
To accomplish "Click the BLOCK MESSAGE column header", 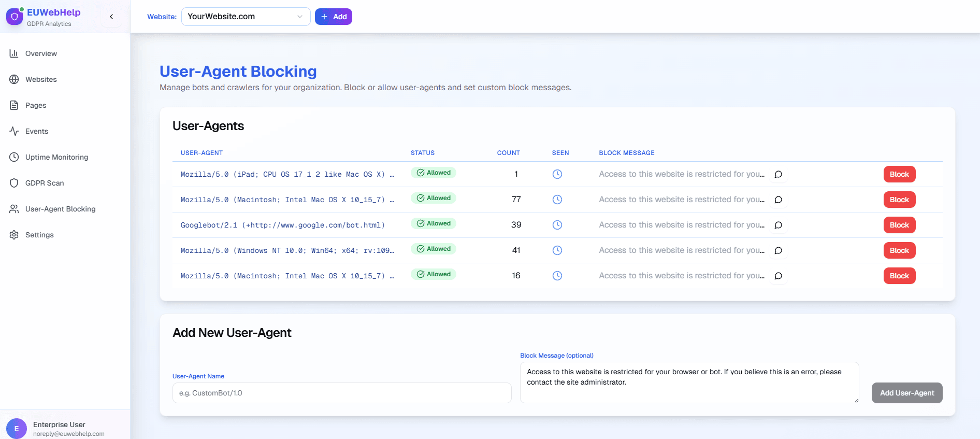I will tap(627, 153).
